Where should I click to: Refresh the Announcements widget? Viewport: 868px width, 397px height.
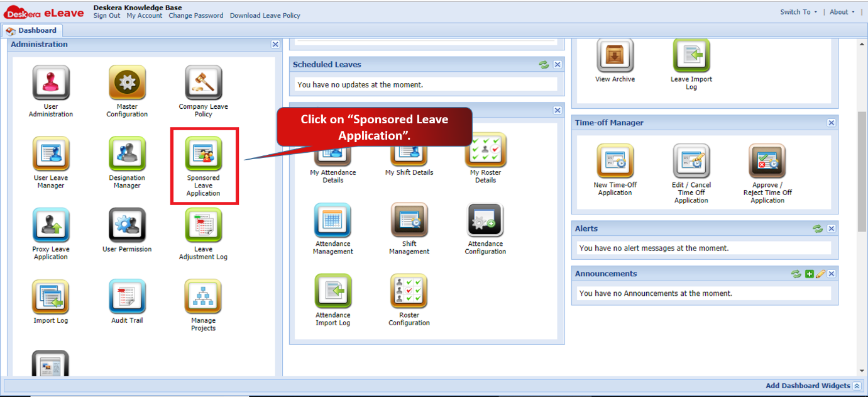click(x=796, y=274)
